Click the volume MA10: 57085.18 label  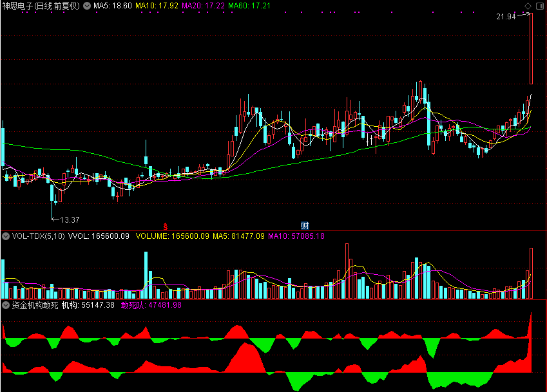(x=296, y=236)
